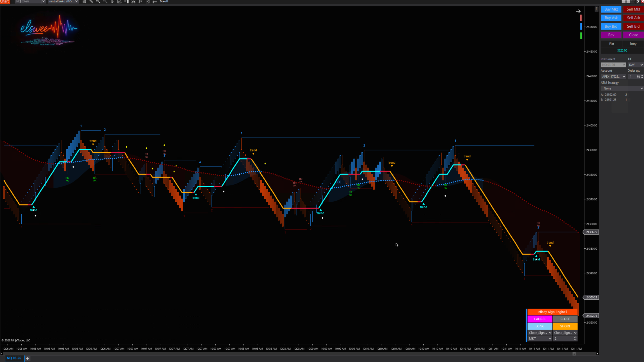Select the cursor pointer tool icon

click(x=112, y=2)
